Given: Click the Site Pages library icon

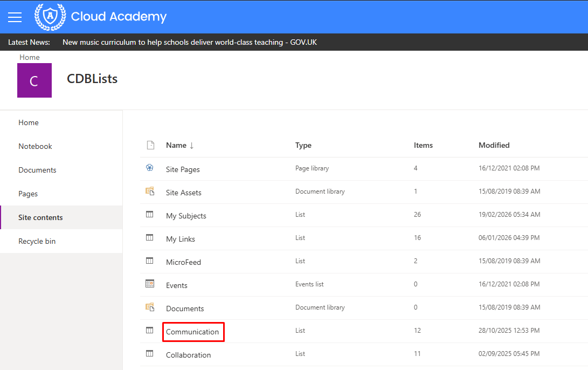Looking at the screenshot, I should click(150, 168).
